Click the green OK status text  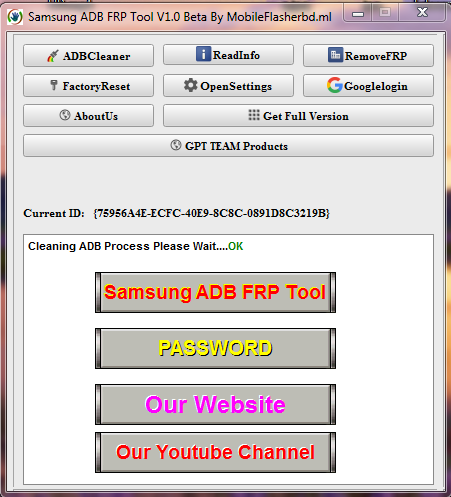point(236,246)
